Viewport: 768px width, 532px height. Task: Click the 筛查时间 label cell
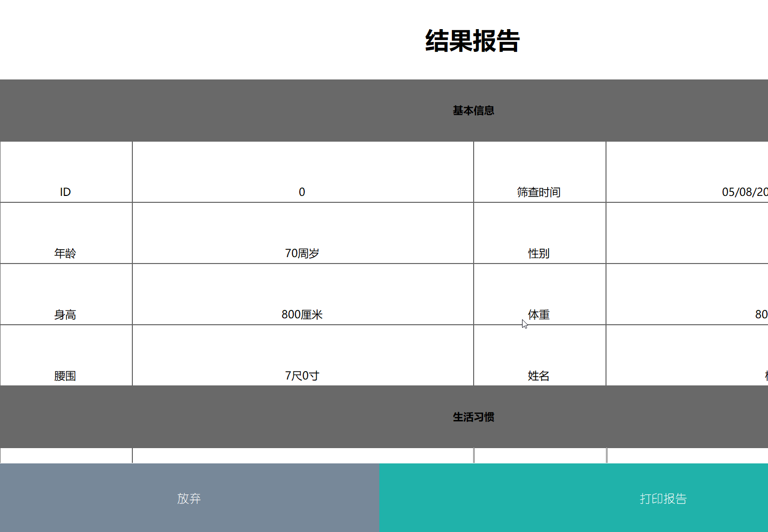pos(540,172)
